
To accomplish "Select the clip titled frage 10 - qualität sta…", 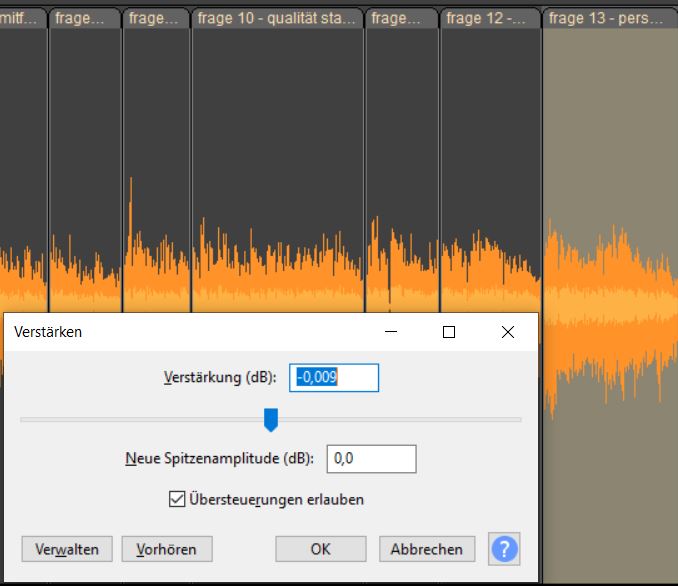I will coord(277,18).
